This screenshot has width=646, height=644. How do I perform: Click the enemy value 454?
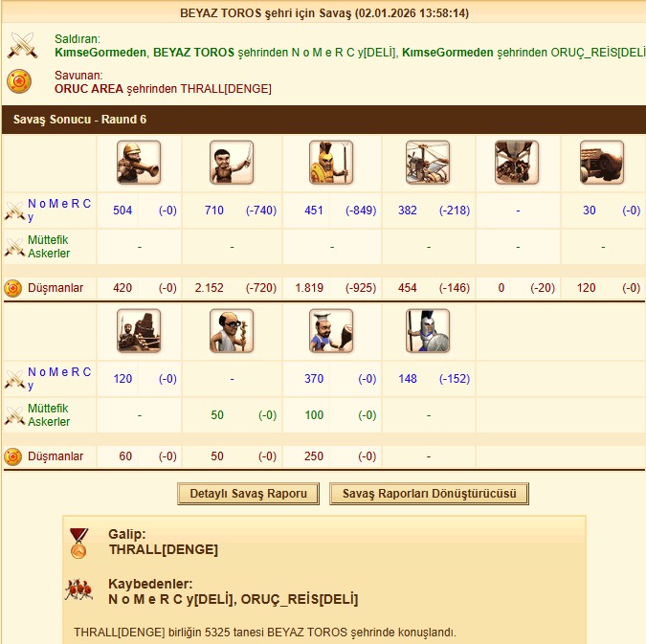pos(408,288)
